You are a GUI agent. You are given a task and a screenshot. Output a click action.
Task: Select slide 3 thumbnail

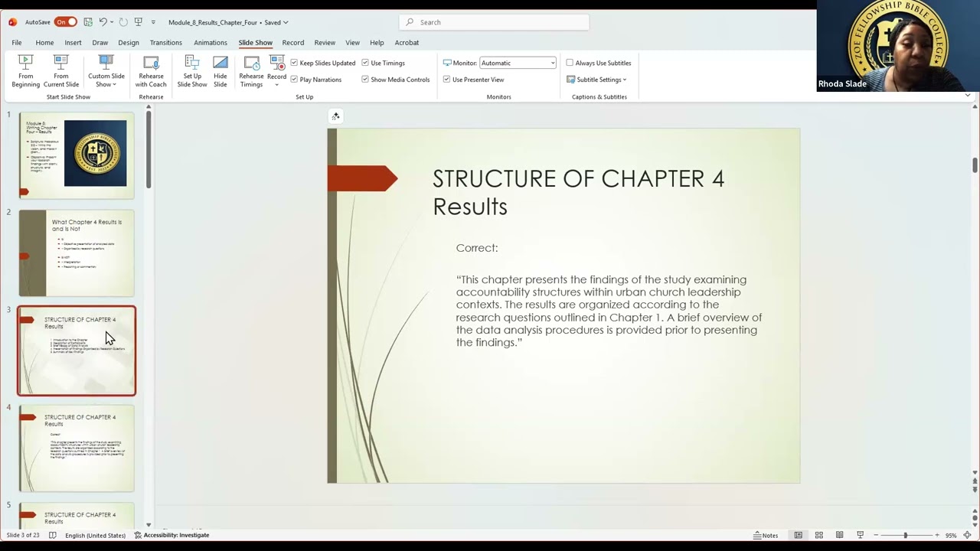tap(77, 350)
